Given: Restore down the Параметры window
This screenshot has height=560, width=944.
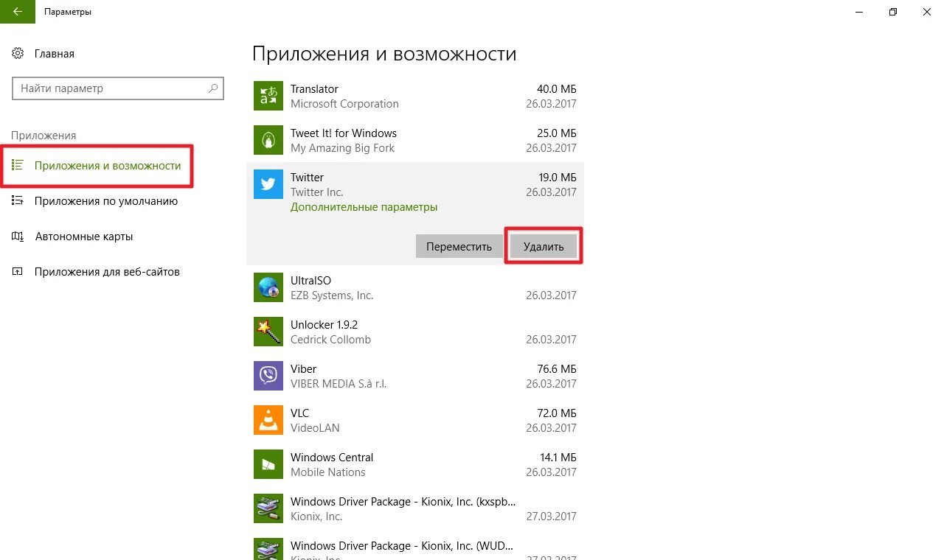Looking at the screenshot, I should pos(893,12).
